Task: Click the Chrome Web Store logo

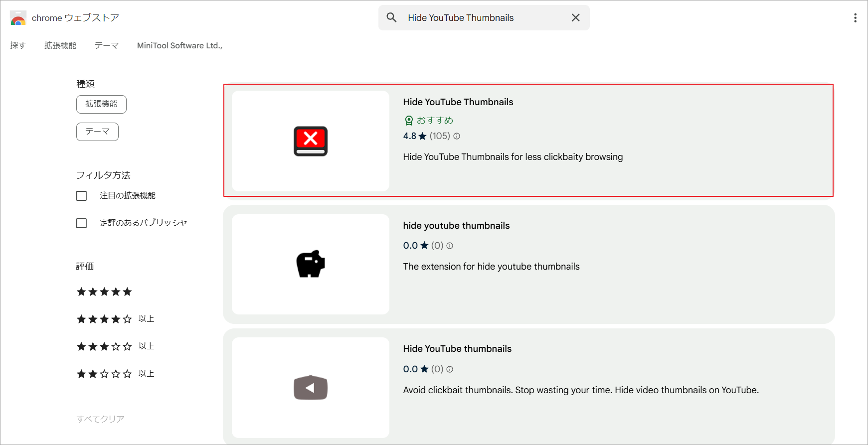Action: click(x=18, y=18)
